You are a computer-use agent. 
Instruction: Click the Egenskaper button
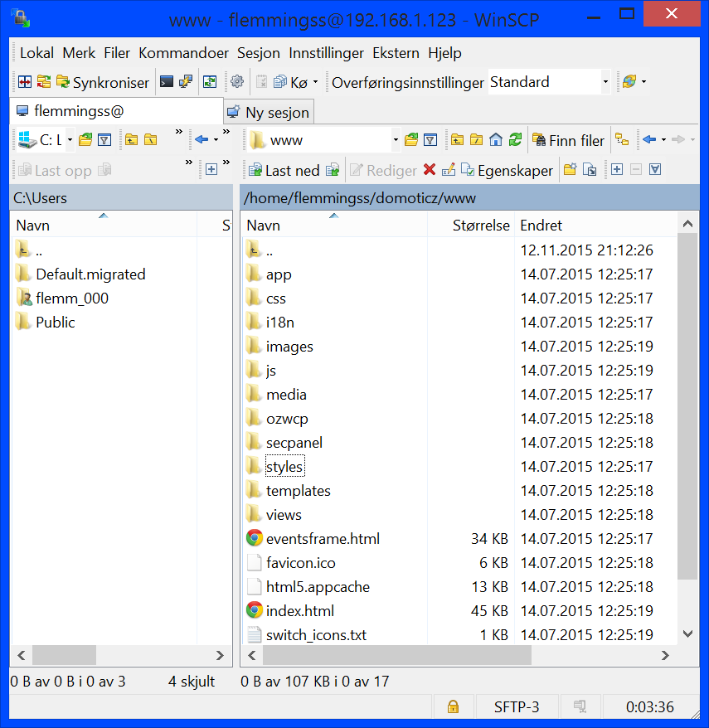pos(507,171)
